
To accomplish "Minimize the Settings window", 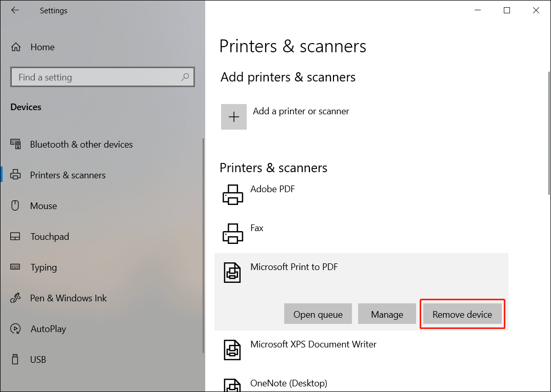I will click(478, 10).
